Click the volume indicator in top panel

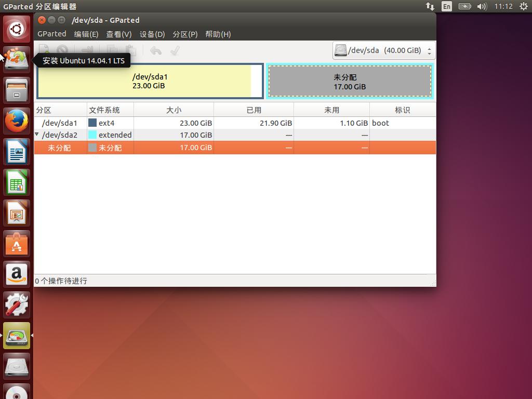pos(482,6)
